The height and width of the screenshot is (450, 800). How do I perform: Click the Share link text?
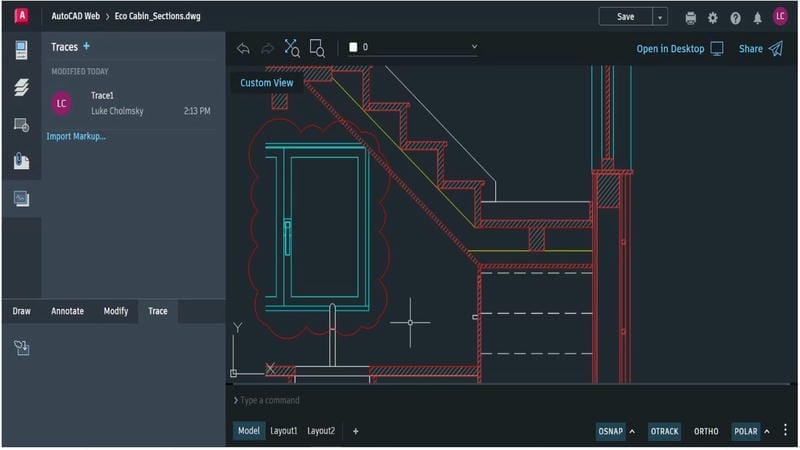751,48
